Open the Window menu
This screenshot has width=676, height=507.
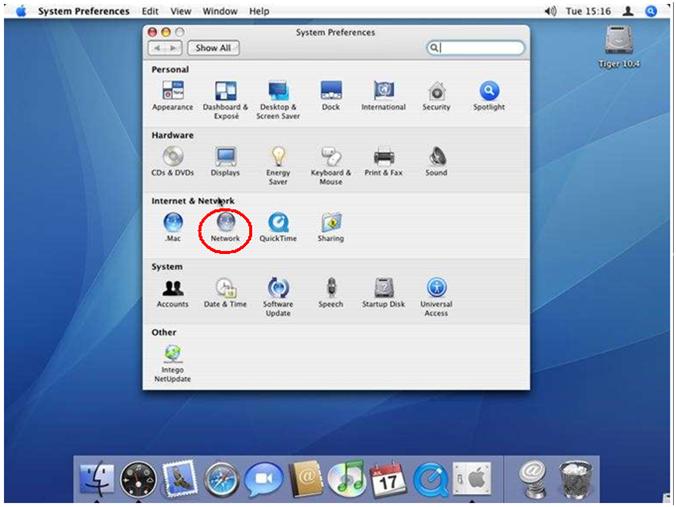click(x=219, y=11)
